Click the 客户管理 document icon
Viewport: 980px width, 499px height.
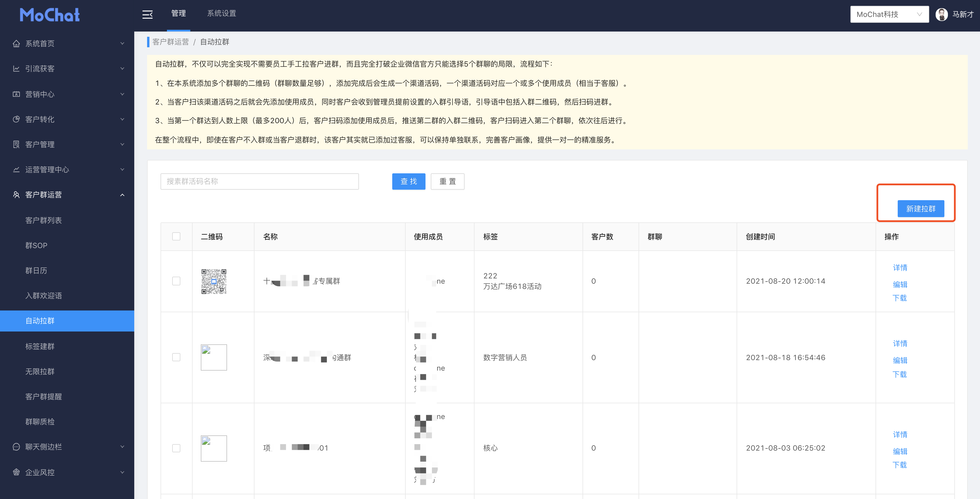(x=16, y=144)
